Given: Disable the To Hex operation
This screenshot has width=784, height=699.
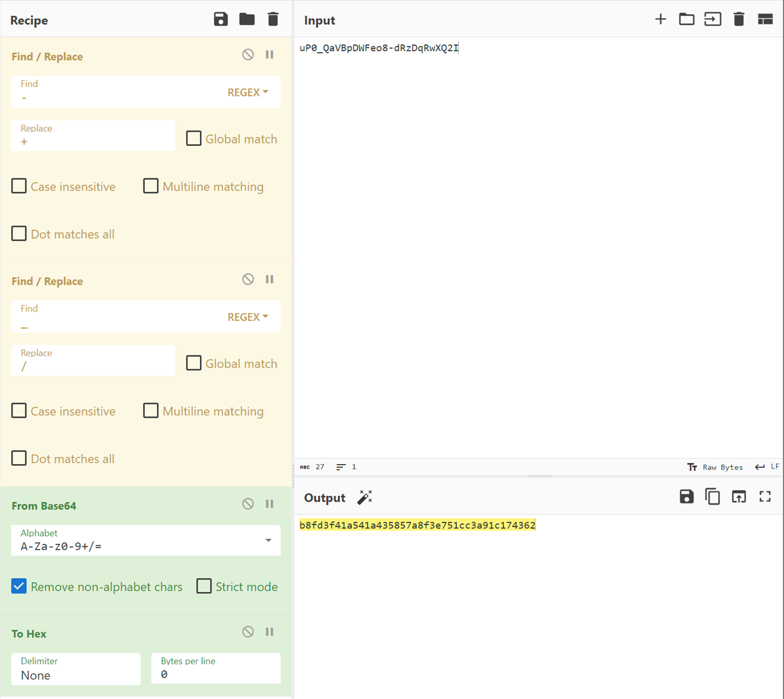Looking at the screenshot, I should (x=248, y=632).
